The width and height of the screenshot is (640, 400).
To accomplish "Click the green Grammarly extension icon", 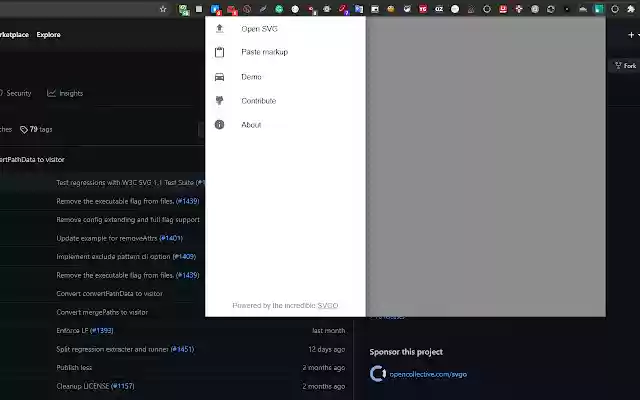I will pos(279,9).
